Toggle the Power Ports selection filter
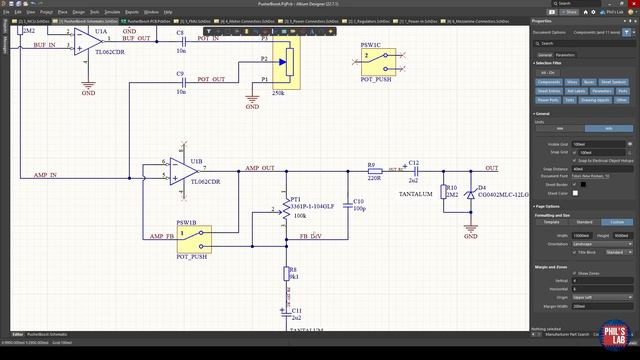Screen dimensions: 640x360 [x=548, y=100]
